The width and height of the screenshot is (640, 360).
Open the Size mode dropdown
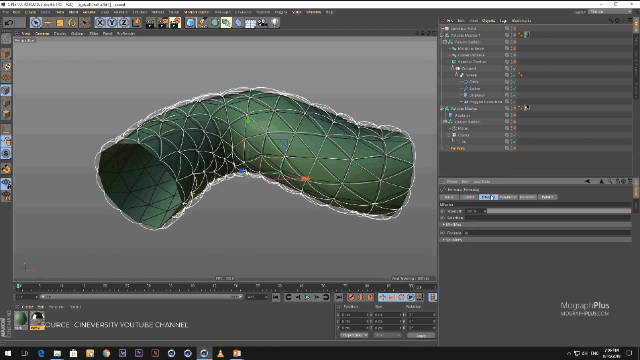387,336
